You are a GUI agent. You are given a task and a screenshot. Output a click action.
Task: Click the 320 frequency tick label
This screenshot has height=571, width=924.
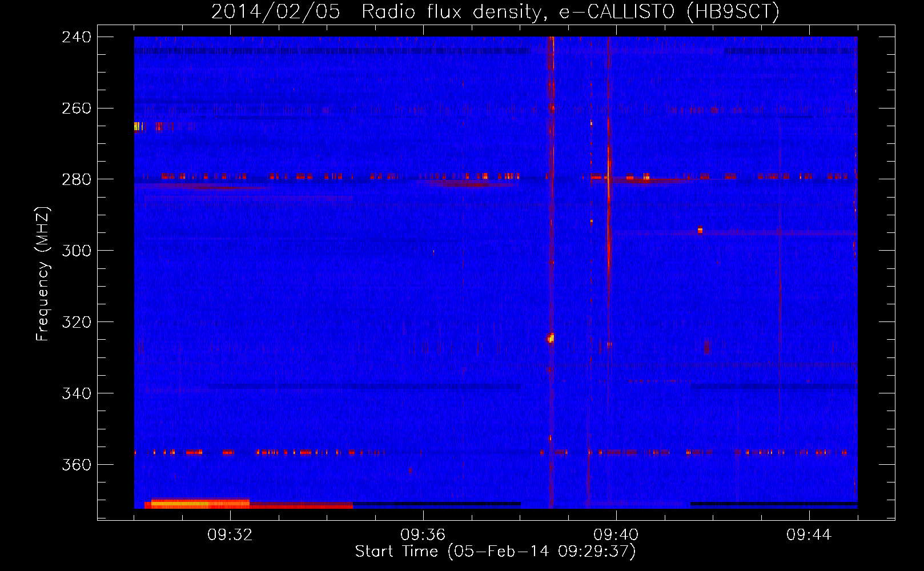[x=77, y=322]
